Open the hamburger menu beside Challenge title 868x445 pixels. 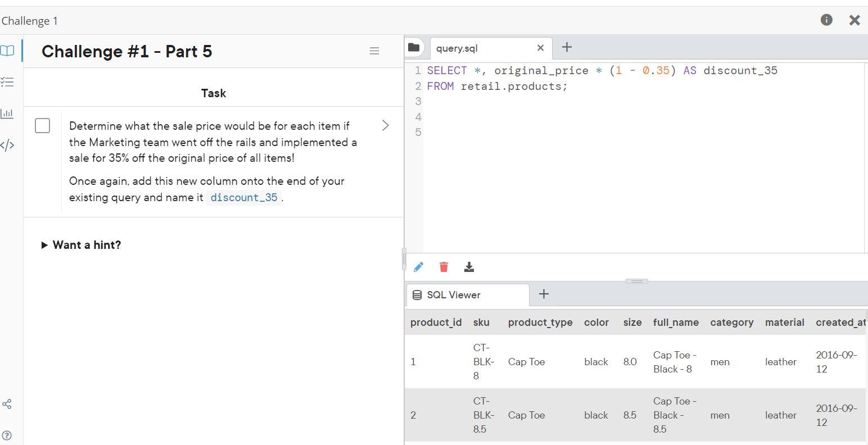tap(374, 51)
